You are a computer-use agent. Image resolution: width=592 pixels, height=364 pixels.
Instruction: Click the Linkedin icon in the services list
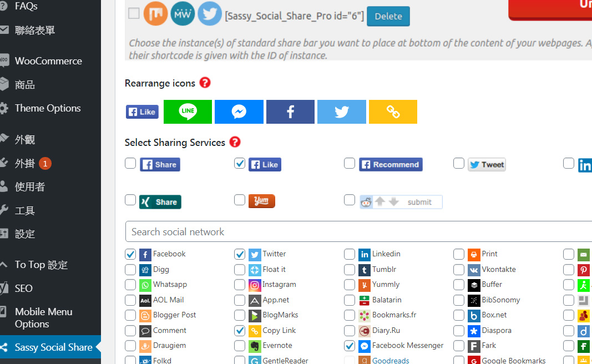365,255
